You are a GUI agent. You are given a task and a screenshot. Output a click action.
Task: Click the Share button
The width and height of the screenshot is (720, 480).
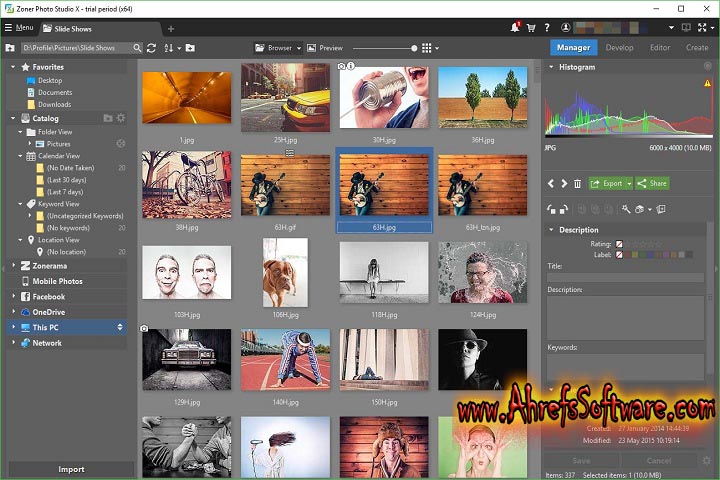tap(652, 183)
